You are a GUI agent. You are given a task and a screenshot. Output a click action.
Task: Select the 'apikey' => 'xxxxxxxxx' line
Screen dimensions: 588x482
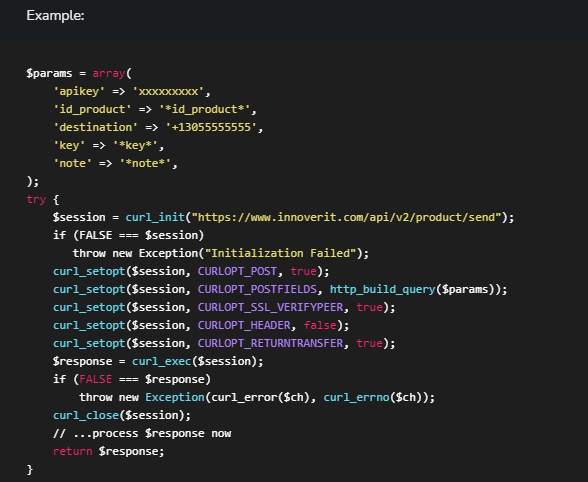132,91
